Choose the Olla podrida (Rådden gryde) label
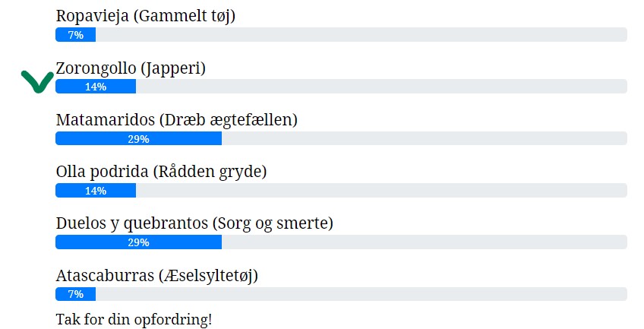This screenshot has height=329, width=644. [161, 172]
